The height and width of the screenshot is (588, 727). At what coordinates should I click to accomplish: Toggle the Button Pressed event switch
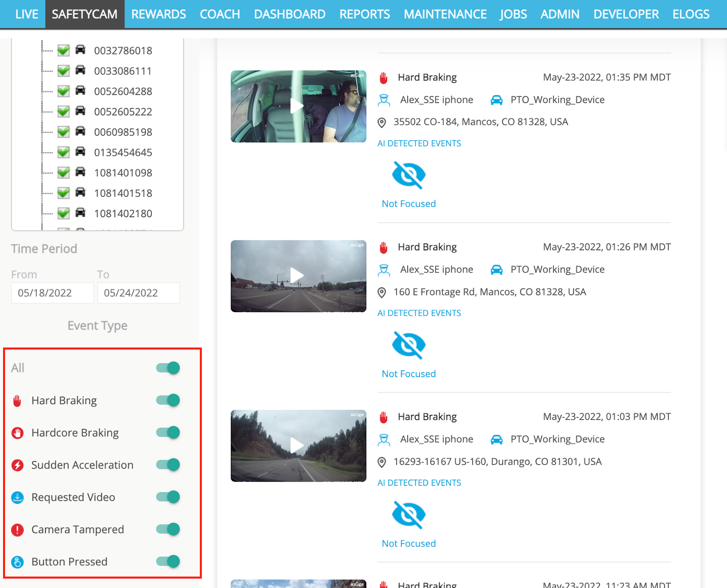click(x=168, y=561)
